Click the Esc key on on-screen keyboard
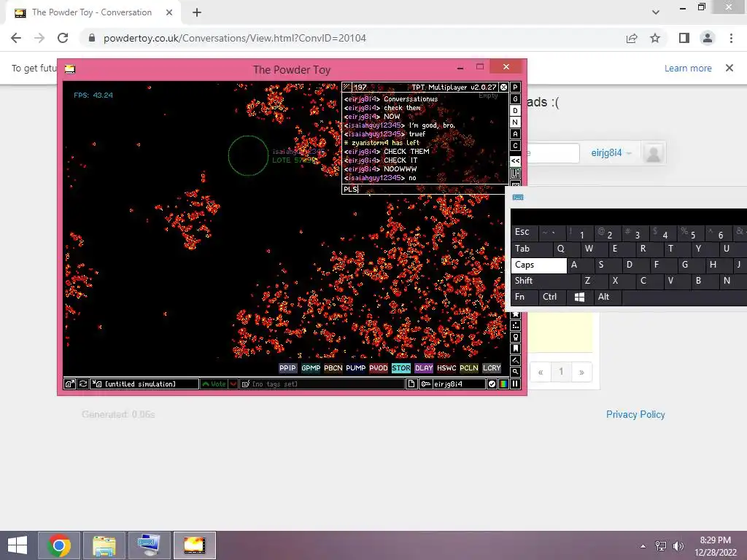Screen dimensions: 747x560 525,233
